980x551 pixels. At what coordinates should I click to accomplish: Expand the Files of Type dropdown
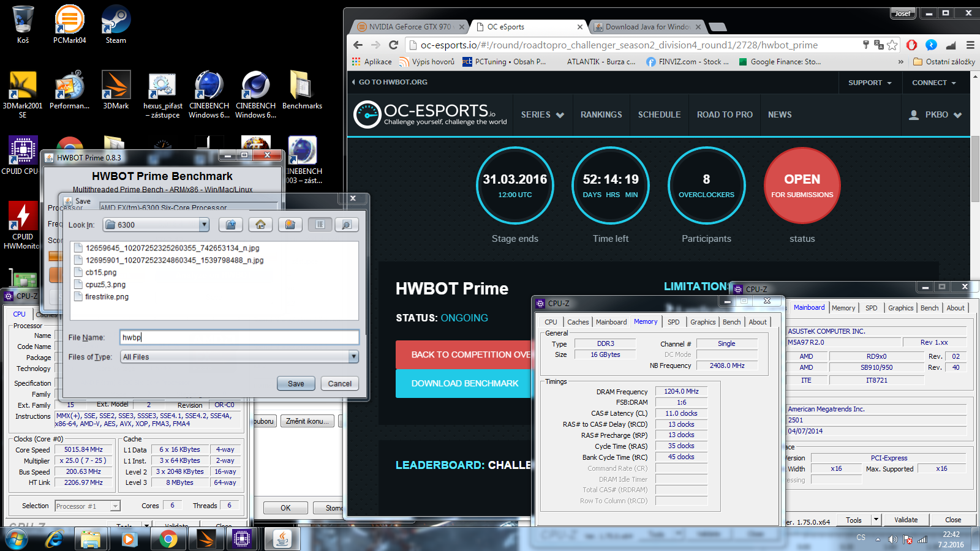[x=353, y=357]
